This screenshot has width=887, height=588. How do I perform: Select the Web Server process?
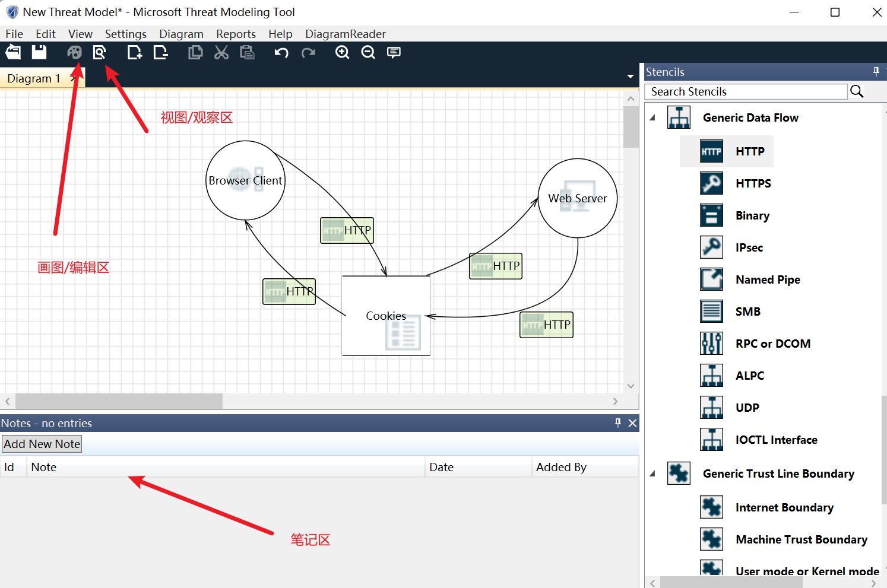578,198
